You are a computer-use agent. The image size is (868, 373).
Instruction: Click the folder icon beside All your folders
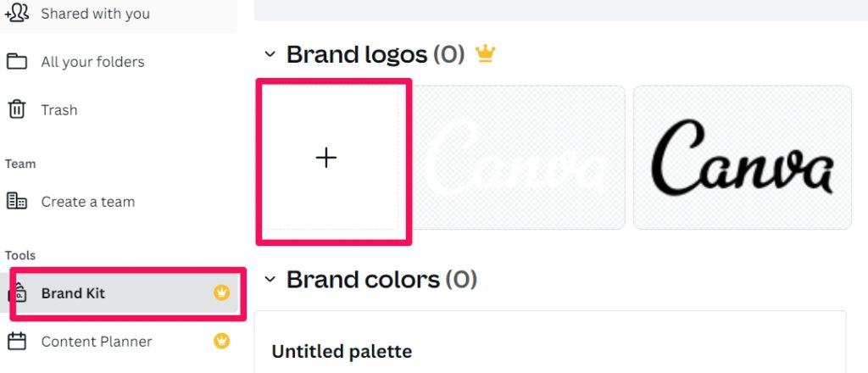[17, 61]
